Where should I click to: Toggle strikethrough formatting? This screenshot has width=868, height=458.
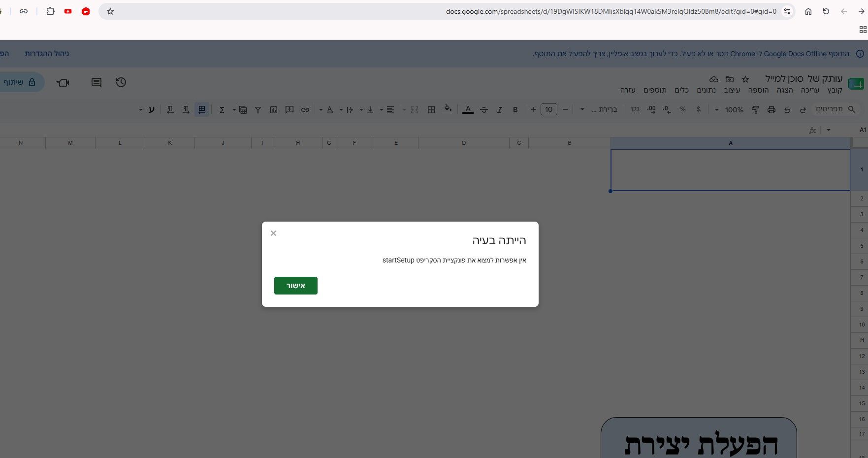coord(484,110)
